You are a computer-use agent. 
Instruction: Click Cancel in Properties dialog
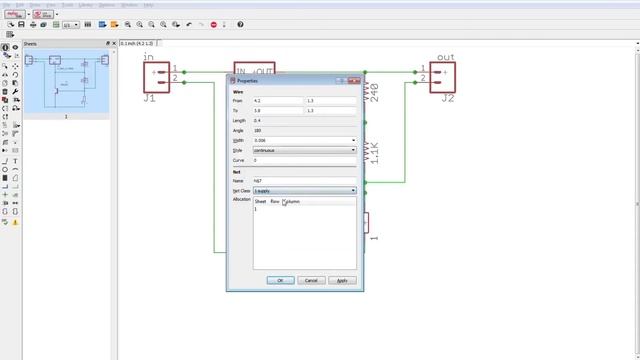[x=311, y=280]
